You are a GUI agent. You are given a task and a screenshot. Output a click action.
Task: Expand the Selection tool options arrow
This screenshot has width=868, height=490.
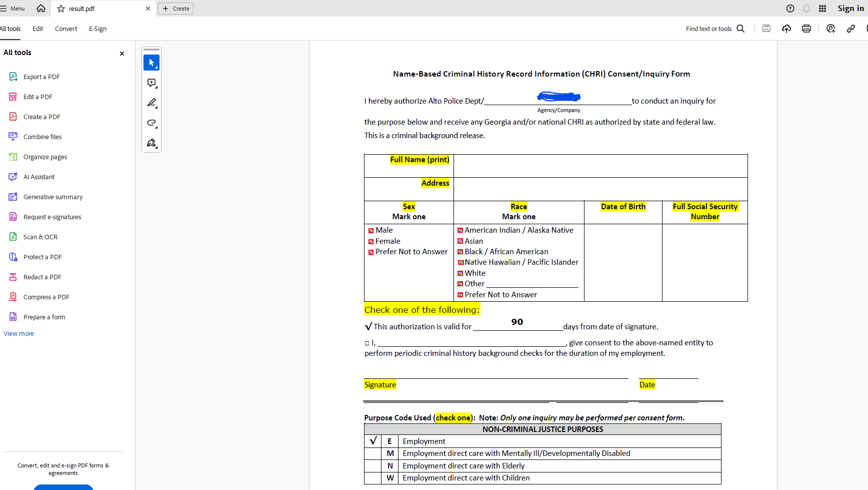click(157, 67)
